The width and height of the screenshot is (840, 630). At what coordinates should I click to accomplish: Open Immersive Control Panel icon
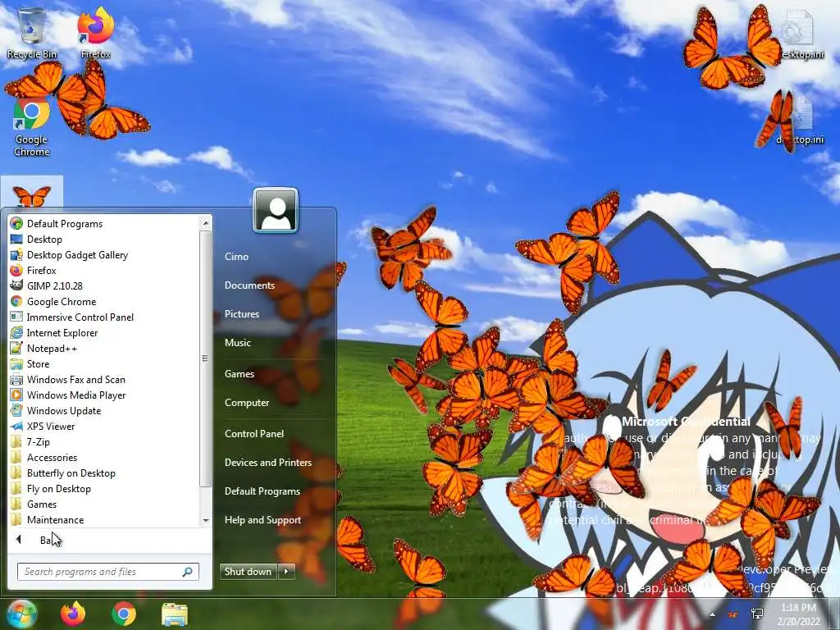point(16,317)
